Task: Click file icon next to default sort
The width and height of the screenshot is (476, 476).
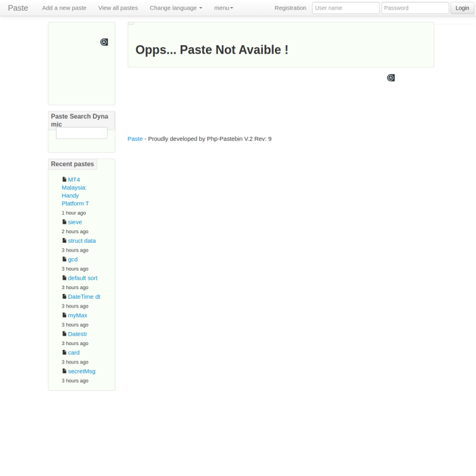Action: (x=64, y=278)
